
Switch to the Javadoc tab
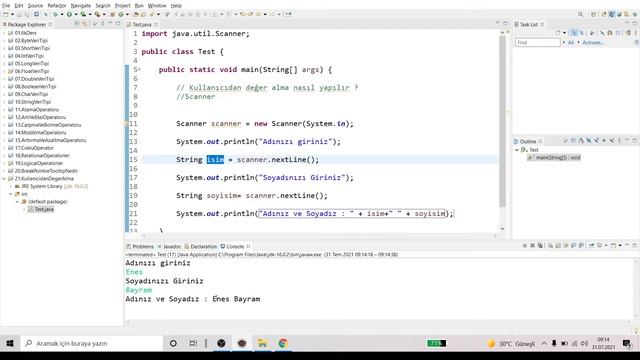(x=169, y=247)
